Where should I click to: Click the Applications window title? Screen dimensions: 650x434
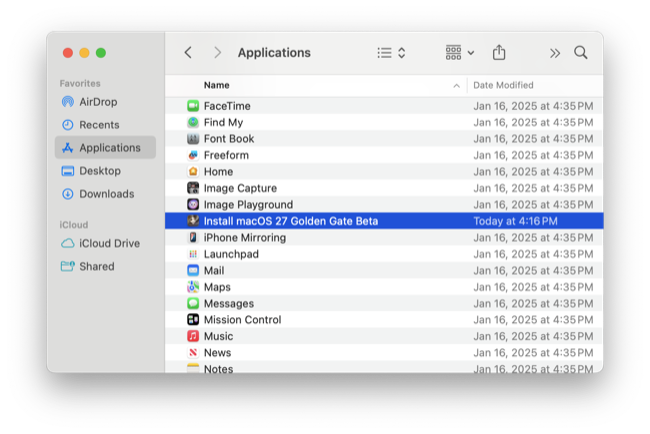[x=274, y=53]
